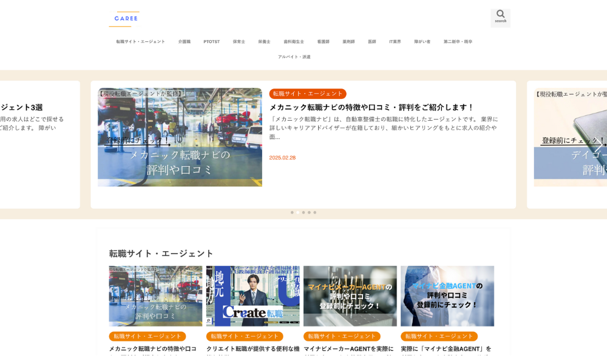Open the 第二新卒・既卒 menu item

[458, 42]
